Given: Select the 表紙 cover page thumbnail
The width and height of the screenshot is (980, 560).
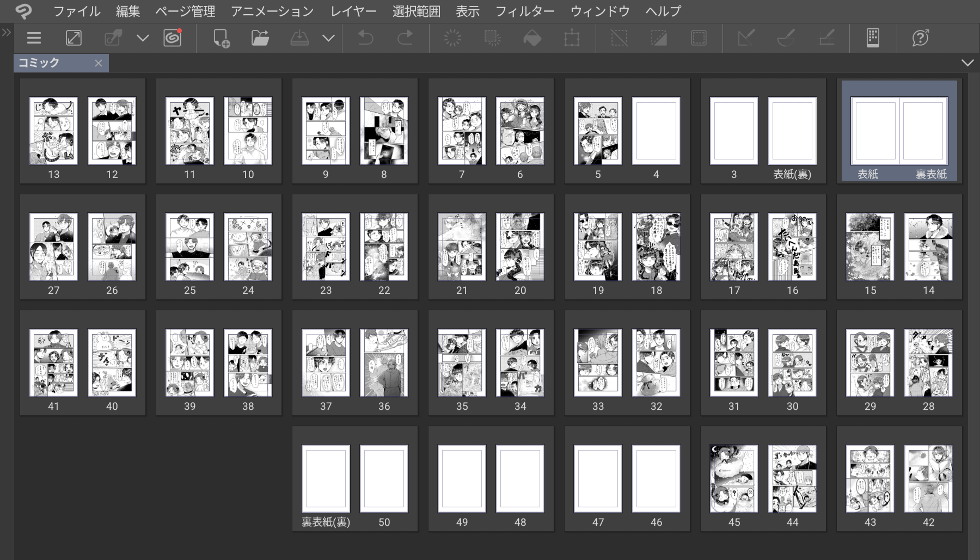Looking at the screenshot, I should coord(873,131).
